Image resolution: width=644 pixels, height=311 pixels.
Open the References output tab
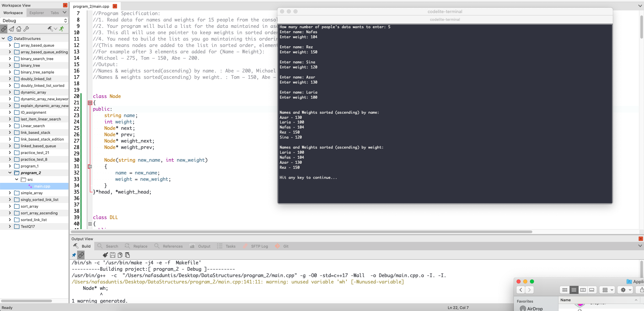point(168,246)
